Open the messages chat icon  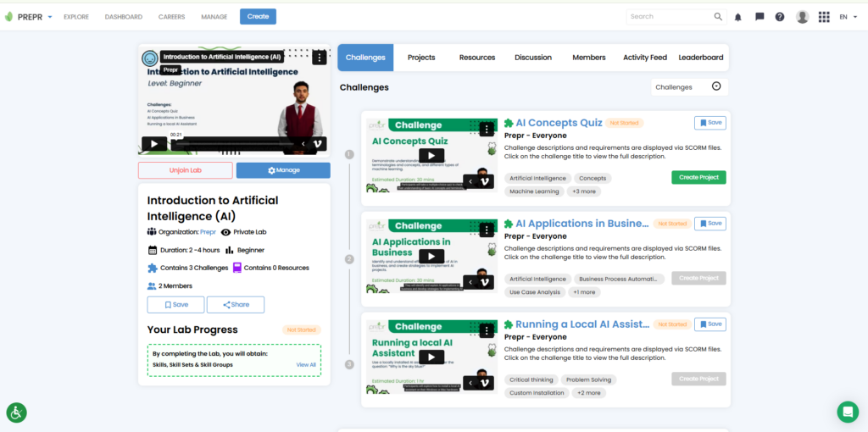(759, 17)
